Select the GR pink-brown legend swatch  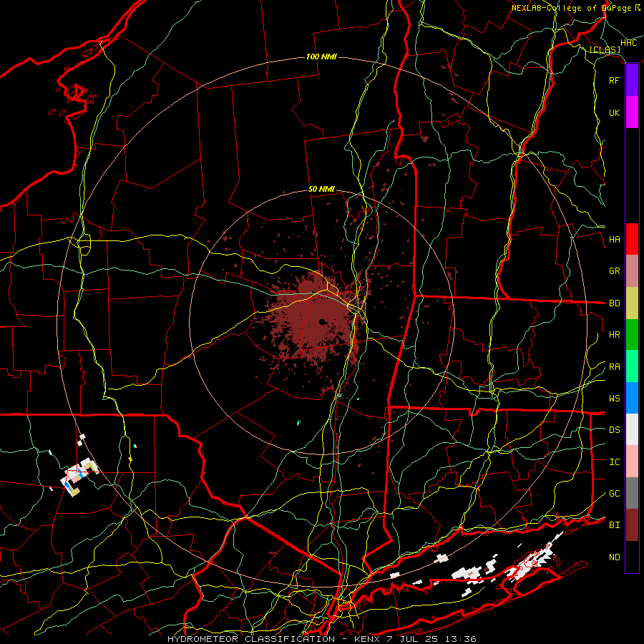tap(632, 271)
